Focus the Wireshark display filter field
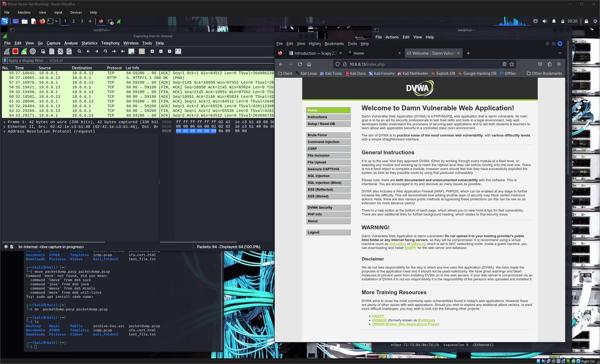600x364 pixels. [140, 60]
